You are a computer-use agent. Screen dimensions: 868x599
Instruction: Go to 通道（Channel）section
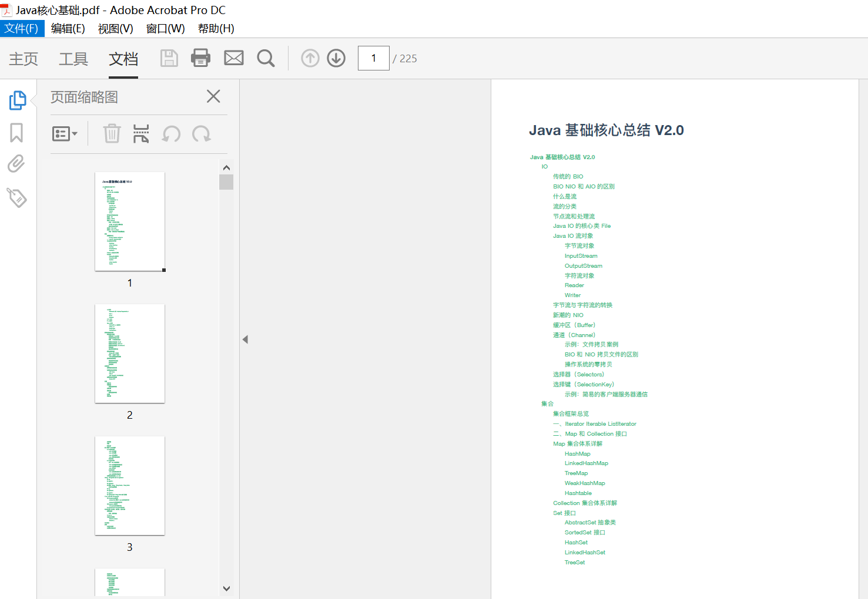(x=574, y=335)
